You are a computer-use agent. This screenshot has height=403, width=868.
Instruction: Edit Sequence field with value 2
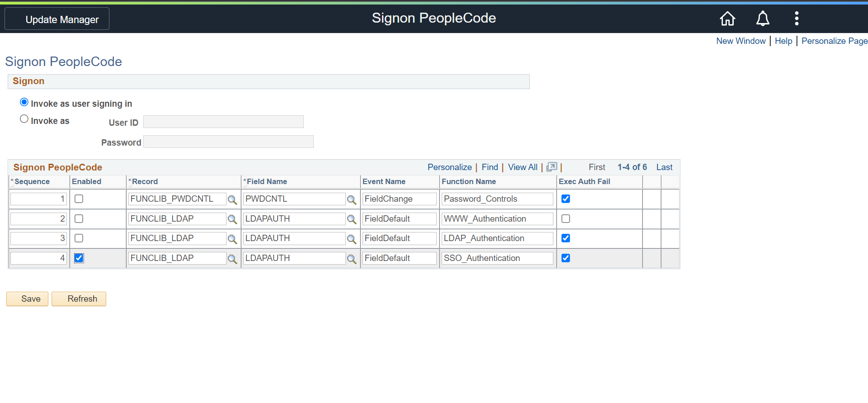39,219
